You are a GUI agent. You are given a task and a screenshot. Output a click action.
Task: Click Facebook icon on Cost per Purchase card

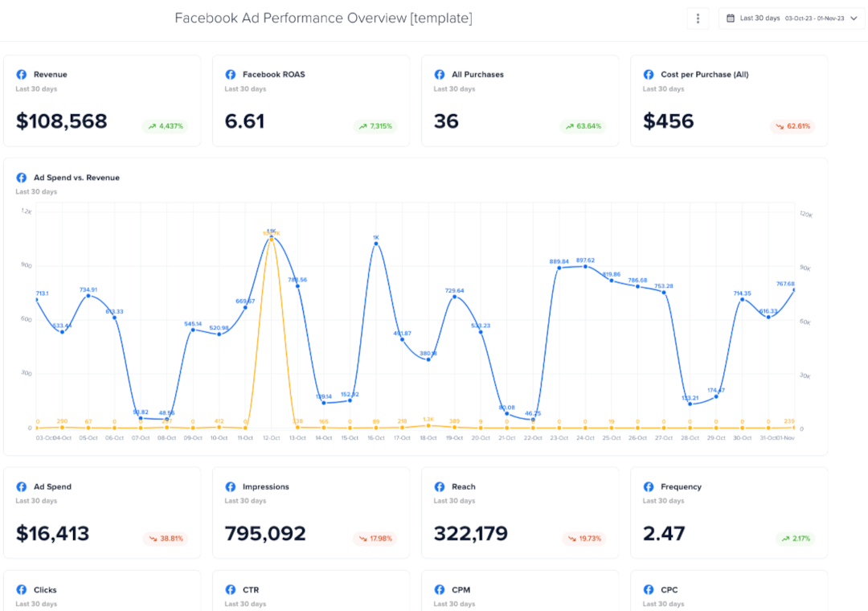pyautogui.click(x=649, y=74)
